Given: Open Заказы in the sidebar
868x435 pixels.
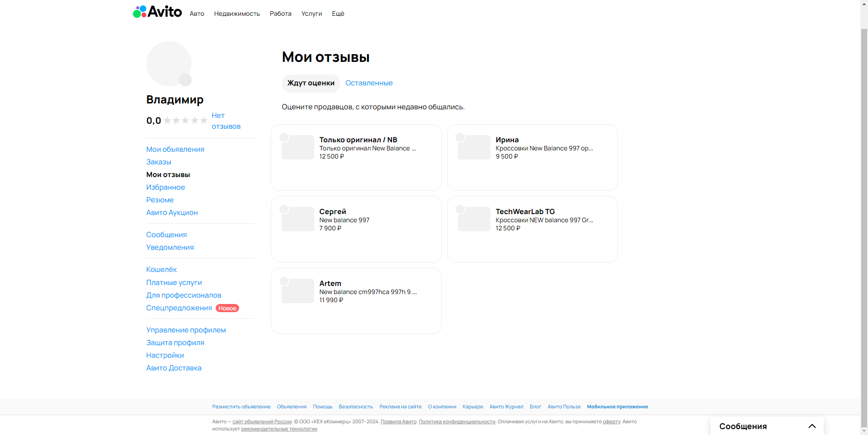Looking at the screenshot, I should [159, 162].
